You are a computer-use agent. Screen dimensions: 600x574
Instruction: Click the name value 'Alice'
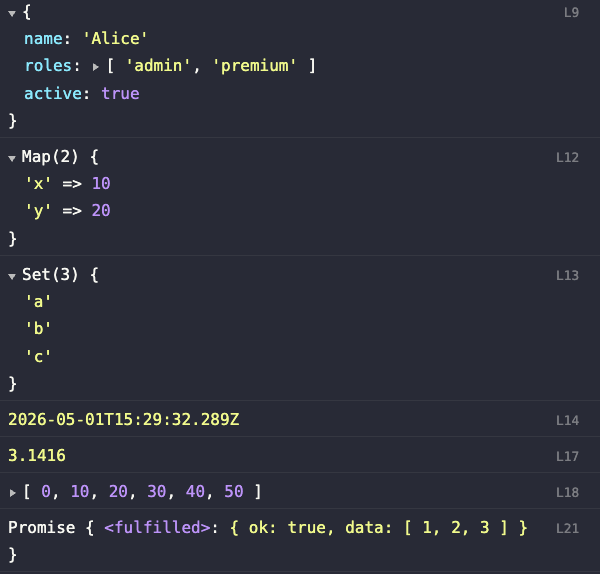coord(115,39)
